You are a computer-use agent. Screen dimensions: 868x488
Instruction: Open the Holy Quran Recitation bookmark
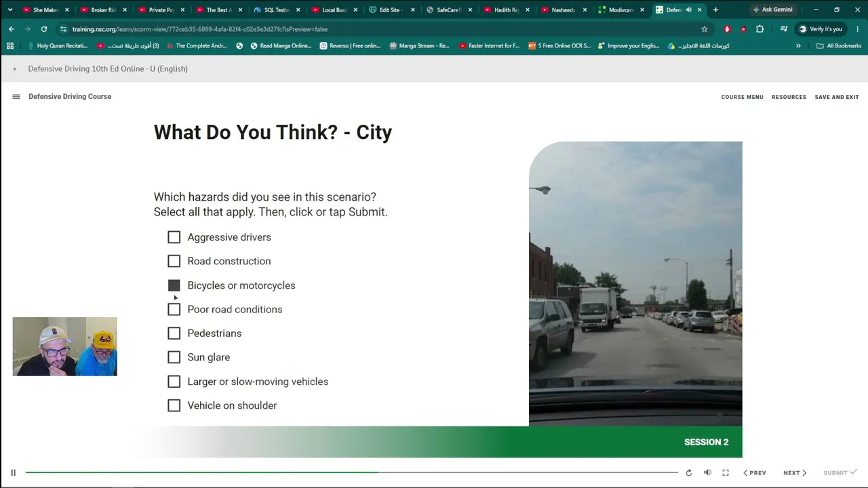[58, 46]
